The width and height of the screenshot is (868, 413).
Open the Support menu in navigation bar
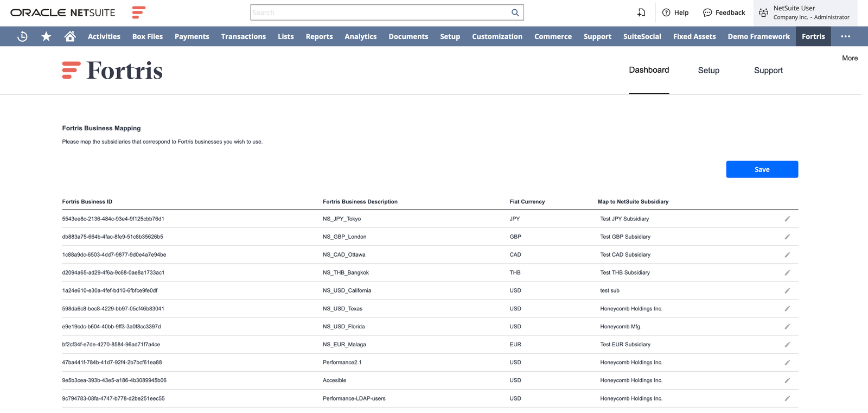tap(598, 36)
